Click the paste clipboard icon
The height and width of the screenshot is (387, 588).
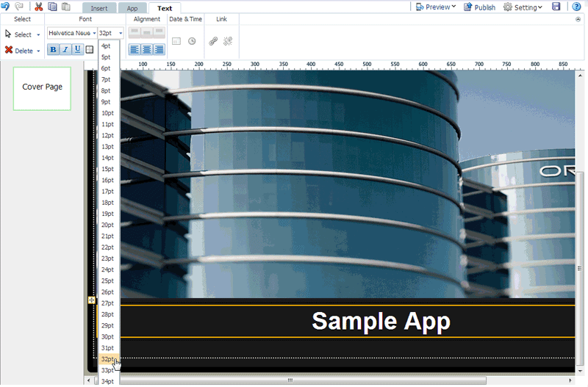coord(65,7)
